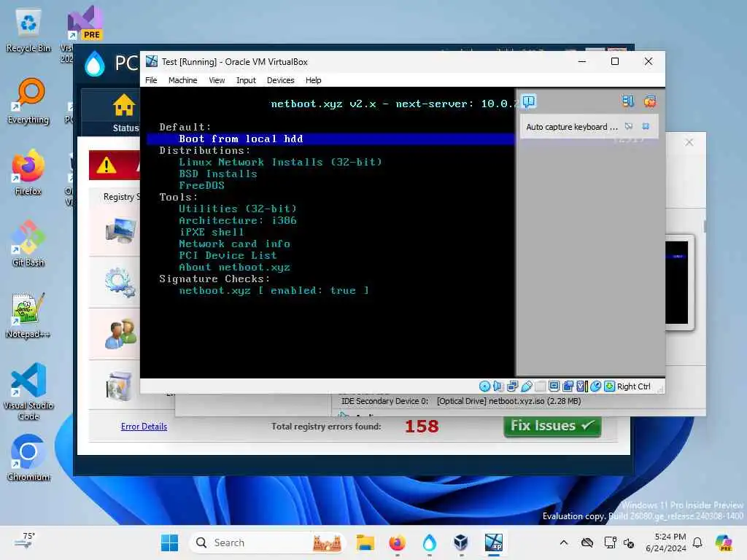
Task: Select Linux Network Installs (32-bit) entry
Action: 280,163
